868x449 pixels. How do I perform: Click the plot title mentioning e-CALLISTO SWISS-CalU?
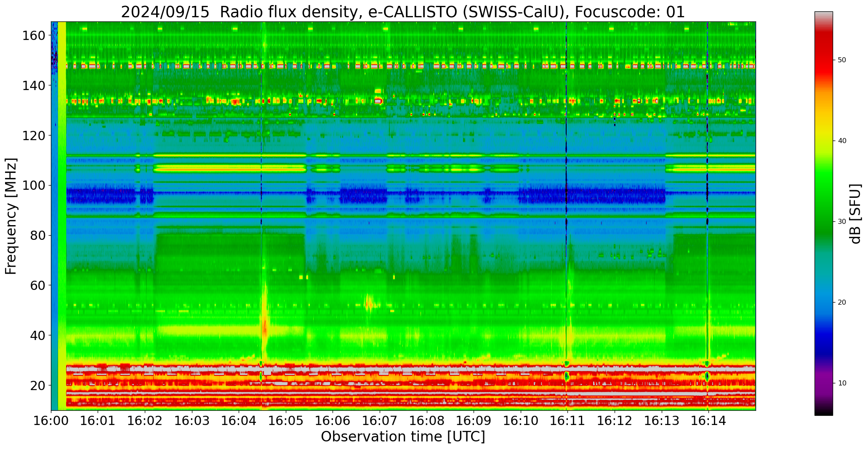click(403, 12)
